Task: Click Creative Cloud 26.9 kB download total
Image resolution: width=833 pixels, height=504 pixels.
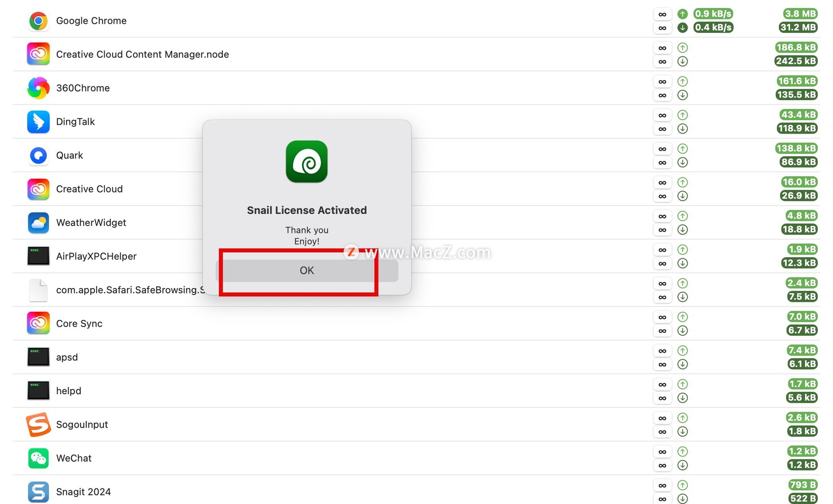Action: (x=799, y=196)
